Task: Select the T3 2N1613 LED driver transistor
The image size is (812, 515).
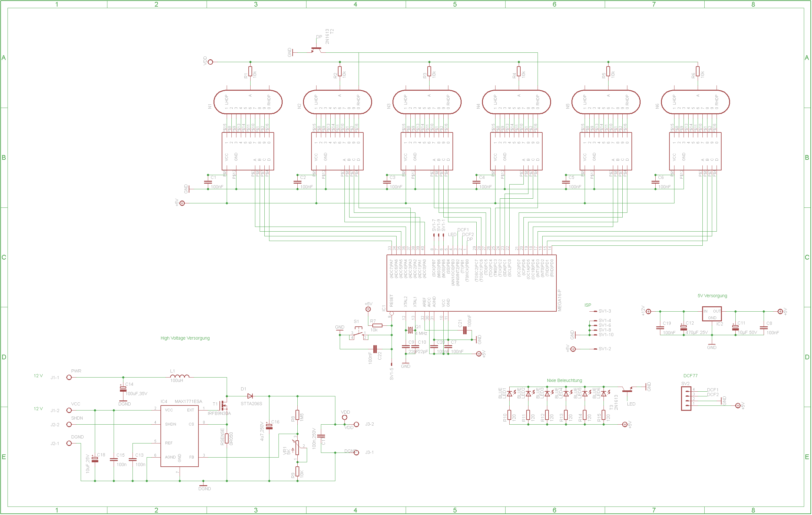Action: pyautogui.click(x=627, y=389)
